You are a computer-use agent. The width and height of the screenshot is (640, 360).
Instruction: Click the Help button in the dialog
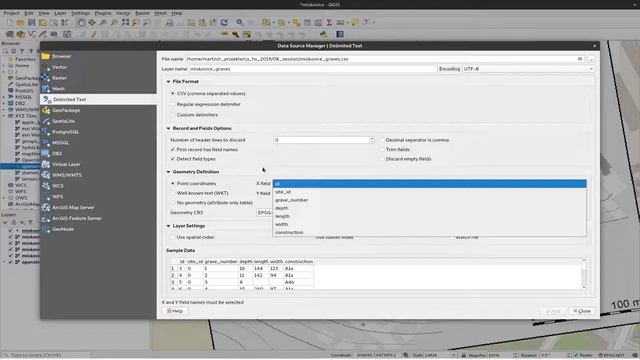pyautogui.click(x=175, y=311)
